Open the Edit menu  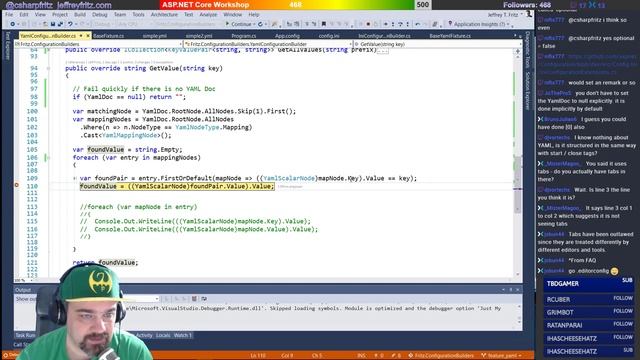(x=24, y=15)
